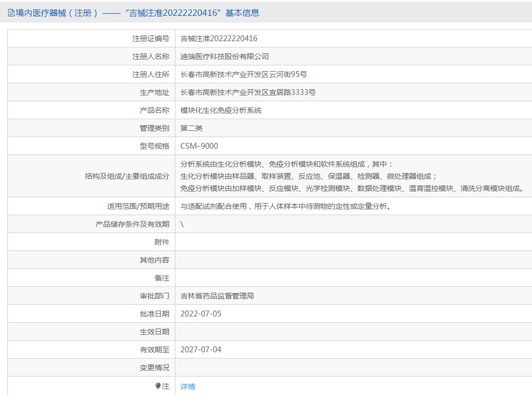Click the 注册人名称 row label
Screen dimensions: 532x395
click(x=151, y=56)
